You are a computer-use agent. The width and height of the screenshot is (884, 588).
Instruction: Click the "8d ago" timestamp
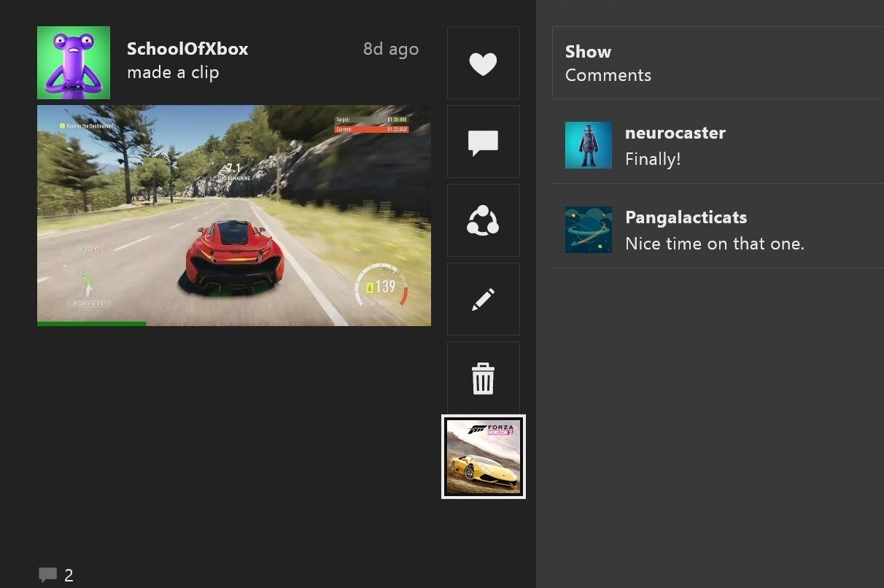point(391,49)
